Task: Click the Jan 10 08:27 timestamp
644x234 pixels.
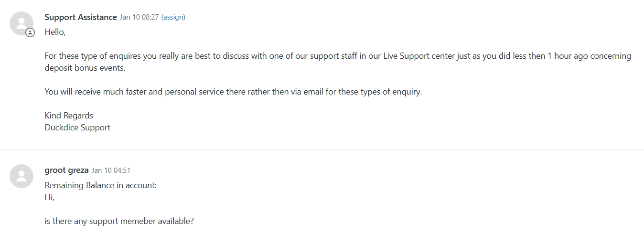Action: [x=139, y=17]
